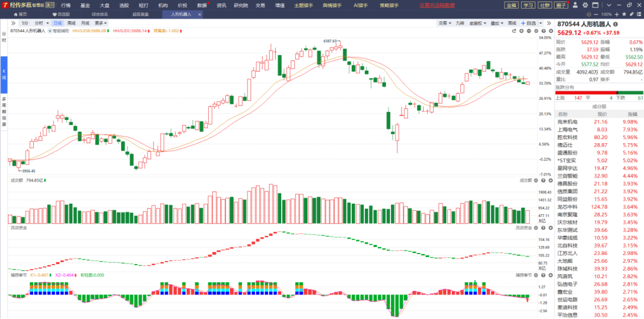644x319 pixels.
Task: Select the 5分 period
Action: pyautogui.click(x=25, y=23)
